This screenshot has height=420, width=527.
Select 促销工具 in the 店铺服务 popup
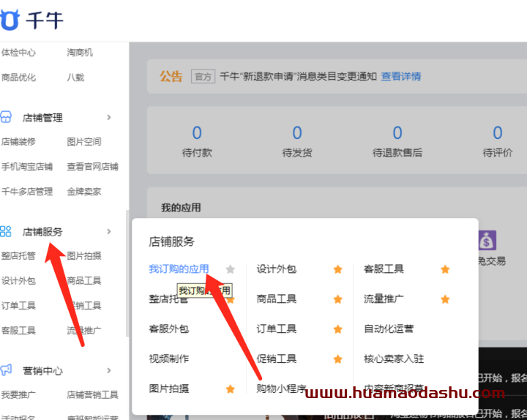tap(276, 359)
